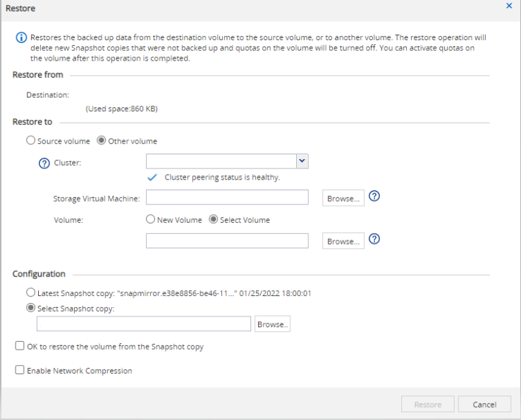Open the Cluster dropdown list
Screen dimensions: 521x420
point(302,161)
